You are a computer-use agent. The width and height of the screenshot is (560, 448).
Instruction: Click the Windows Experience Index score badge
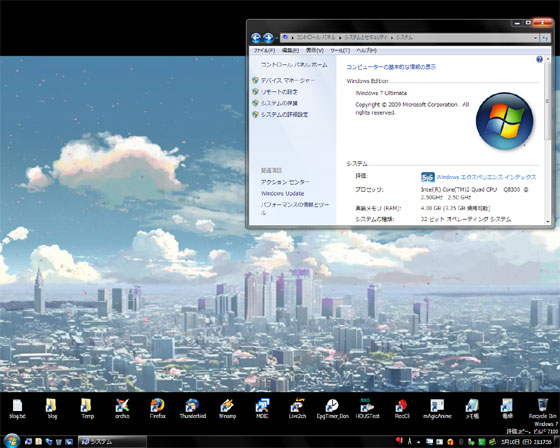(x=428, y=177)
